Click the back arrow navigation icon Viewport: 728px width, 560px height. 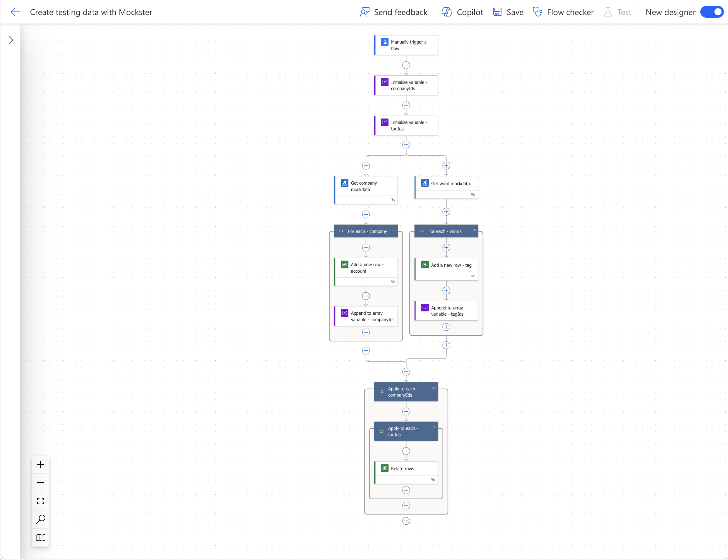click(15, 12)
